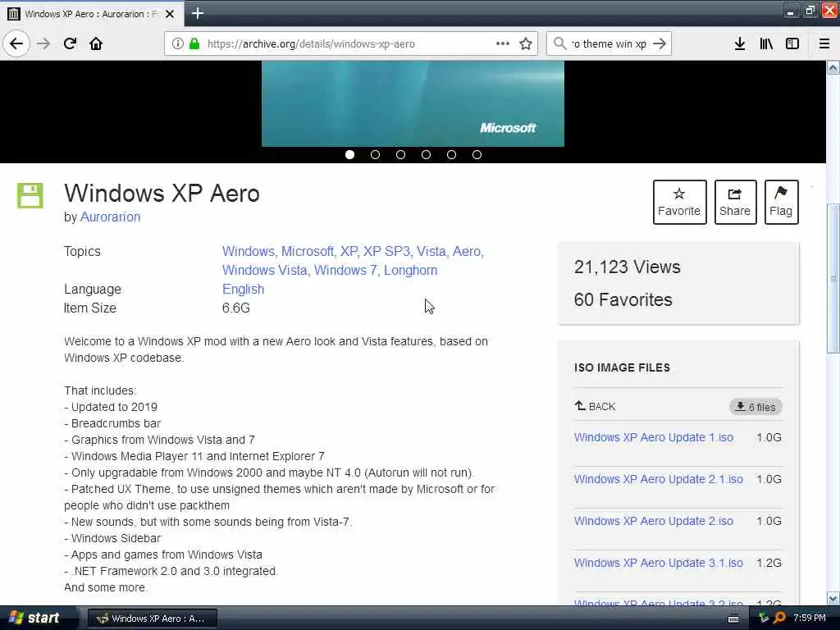Click the network tray icon
840x630 pixels.
764,619
